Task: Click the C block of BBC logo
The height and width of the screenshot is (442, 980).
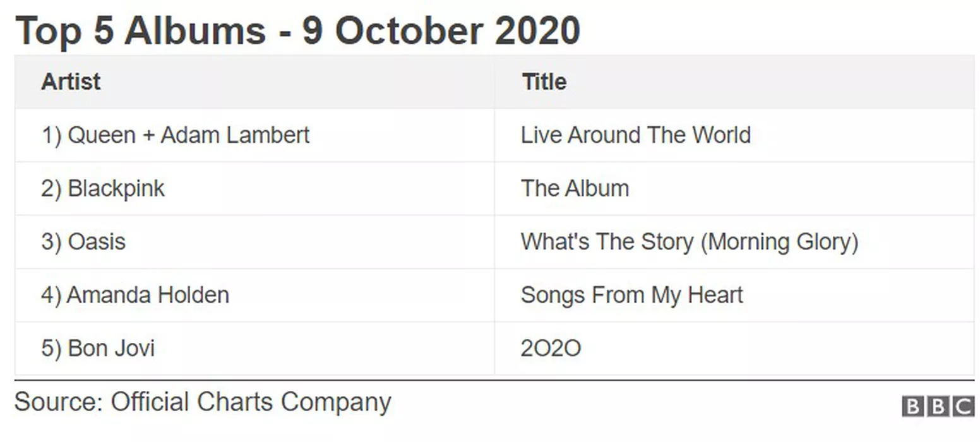Action: [964, 407]
